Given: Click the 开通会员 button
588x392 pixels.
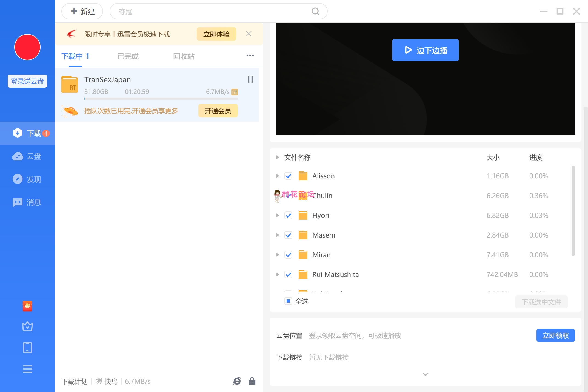Looking at the screenshot, I should (218, 111).
